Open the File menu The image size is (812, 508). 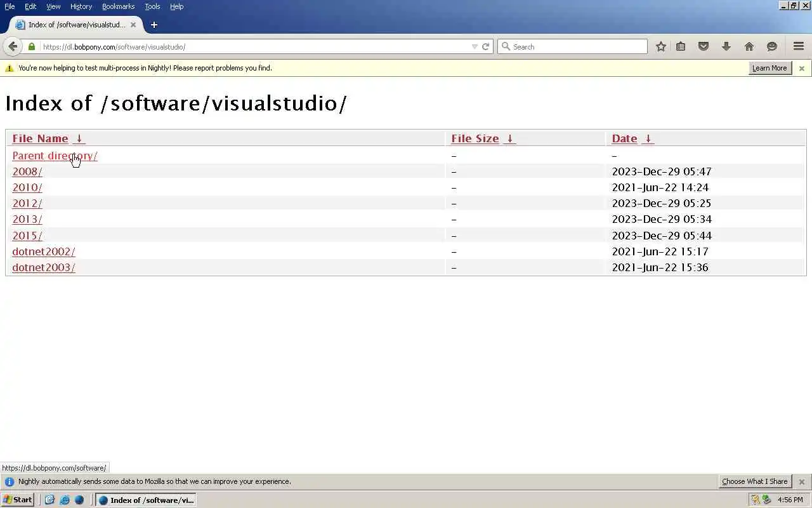10,6
